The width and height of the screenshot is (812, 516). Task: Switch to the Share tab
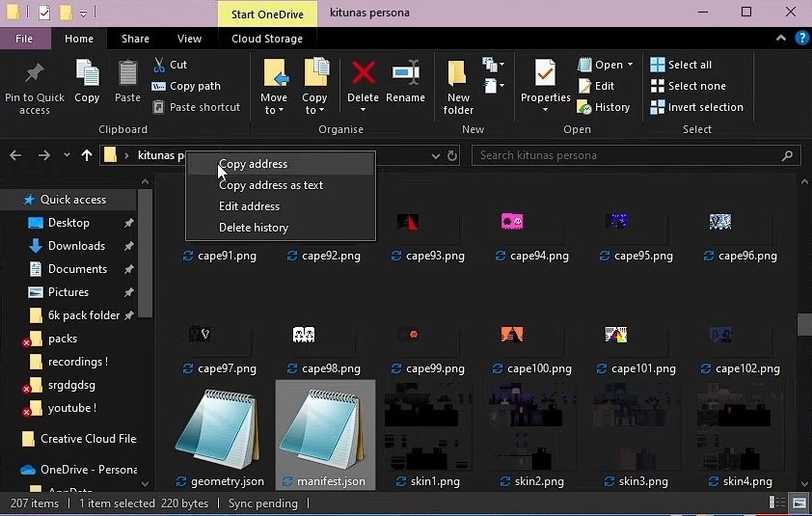tap(135, 39)
